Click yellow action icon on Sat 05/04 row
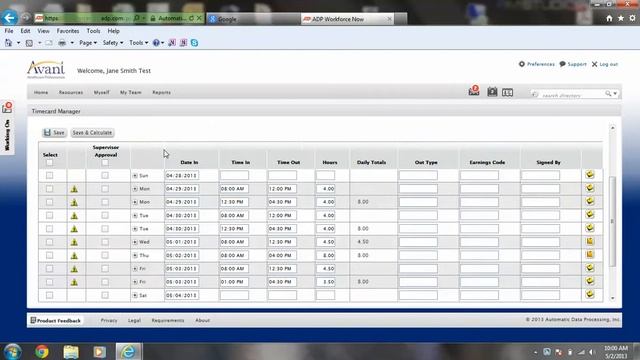Viewport: 640px width, 360px height. [590, 294]
